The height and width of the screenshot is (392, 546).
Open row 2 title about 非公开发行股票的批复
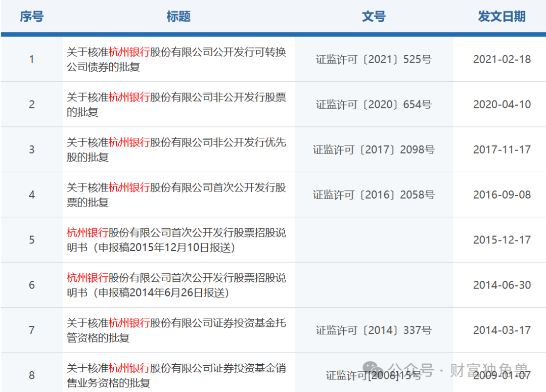(176, 105)
